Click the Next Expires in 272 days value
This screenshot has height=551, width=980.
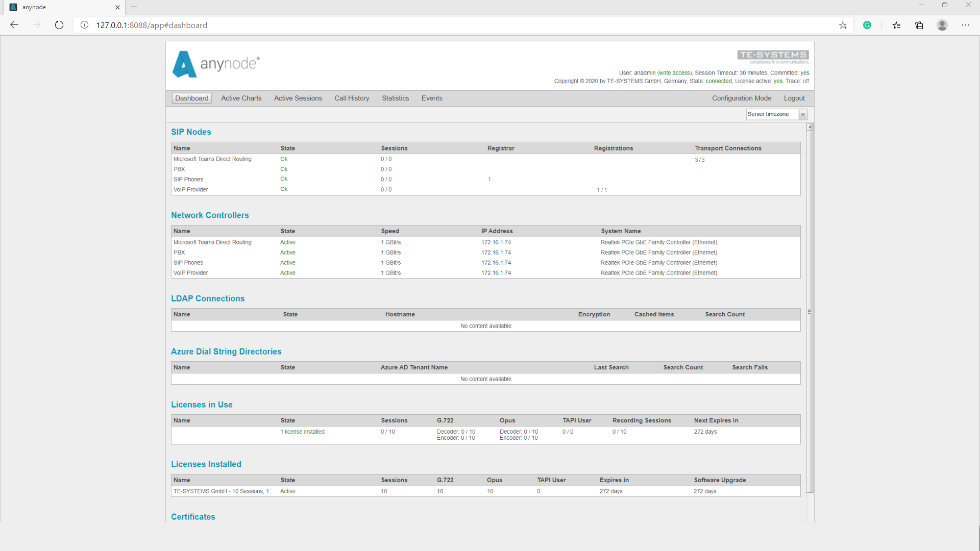pyautogui.click(x=705, y=432)
